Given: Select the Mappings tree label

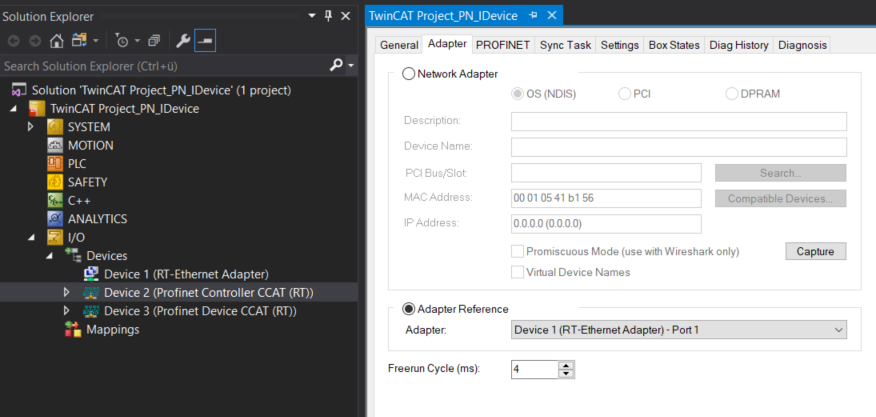Looking at the screenshot, I should pyautogui.click(x=113, y=329).
